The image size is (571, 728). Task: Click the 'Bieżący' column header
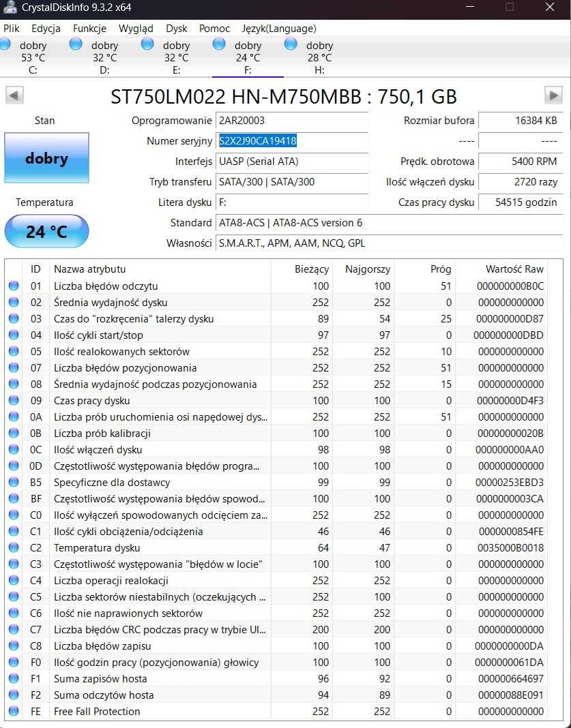click(302, 269)
